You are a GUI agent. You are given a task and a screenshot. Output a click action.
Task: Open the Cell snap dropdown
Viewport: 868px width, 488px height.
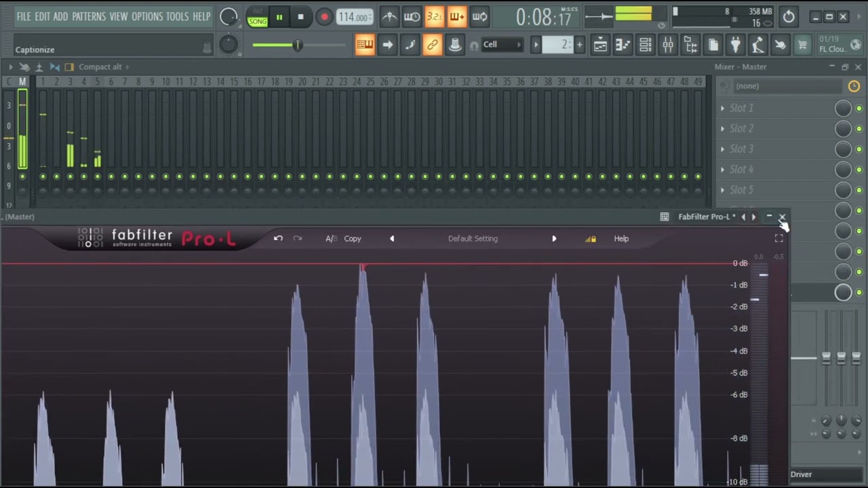[502, 45]
